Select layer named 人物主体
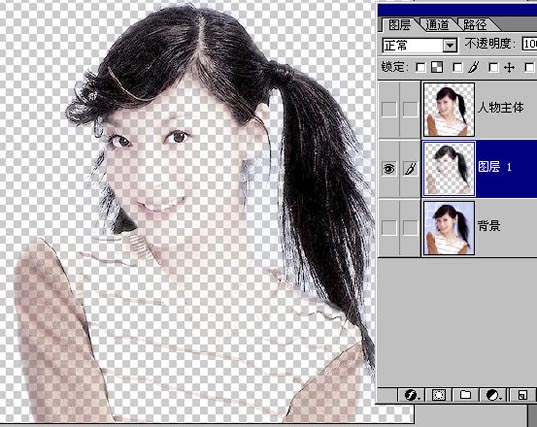Image resolution: width=537 pixels, height=427 pixels. (501, 108)
